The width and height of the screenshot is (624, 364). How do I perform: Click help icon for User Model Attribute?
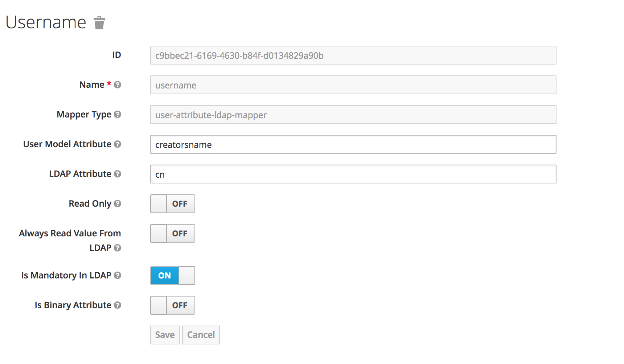(117, 144)
